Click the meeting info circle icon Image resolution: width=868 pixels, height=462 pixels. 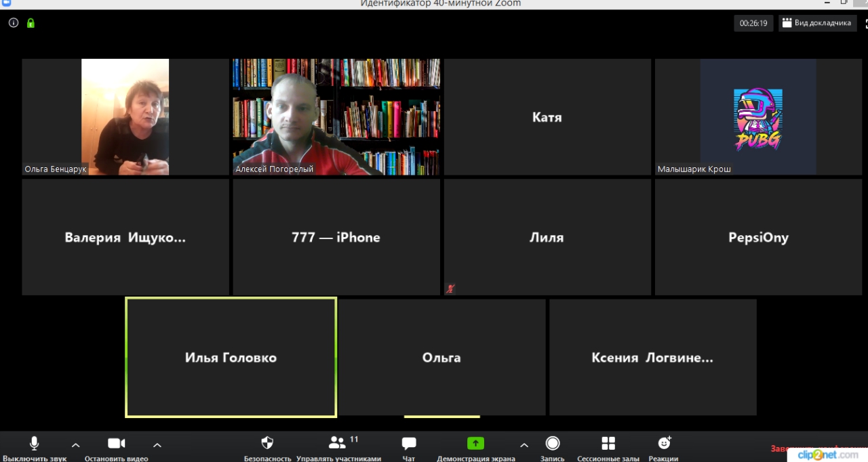14,23
